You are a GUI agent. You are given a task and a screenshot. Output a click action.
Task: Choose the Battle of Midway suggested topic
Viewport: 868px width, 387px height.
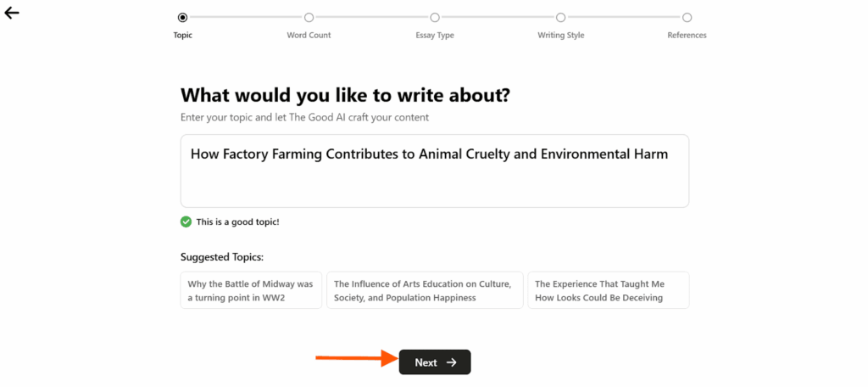pos(251,290)
